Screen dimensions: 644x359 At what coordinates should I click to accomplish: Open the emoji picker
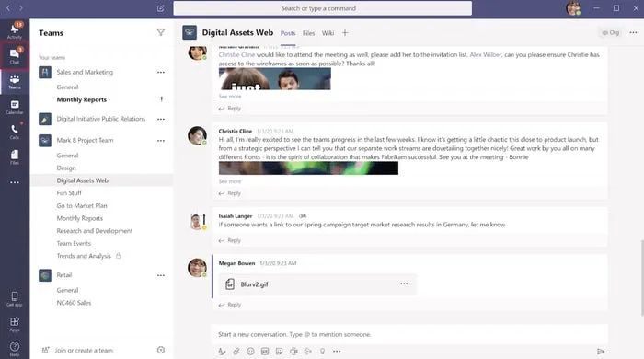250,352
